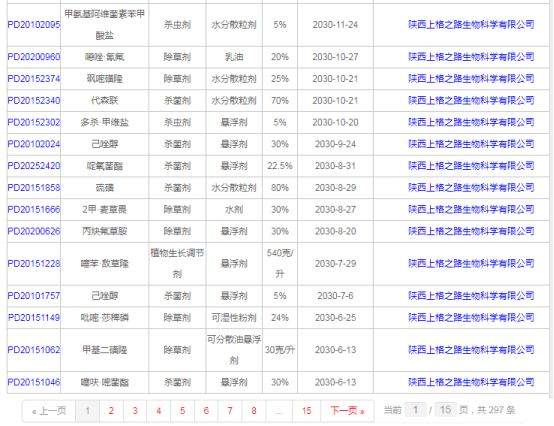
Task: Go to previous page 上一页
Action: click(x=49, y=411)
